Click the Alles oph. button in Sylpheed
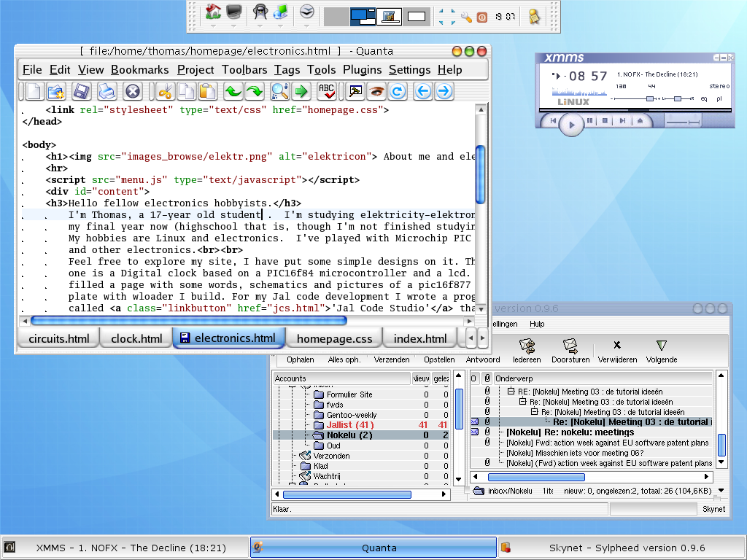 tap(344, 359)
